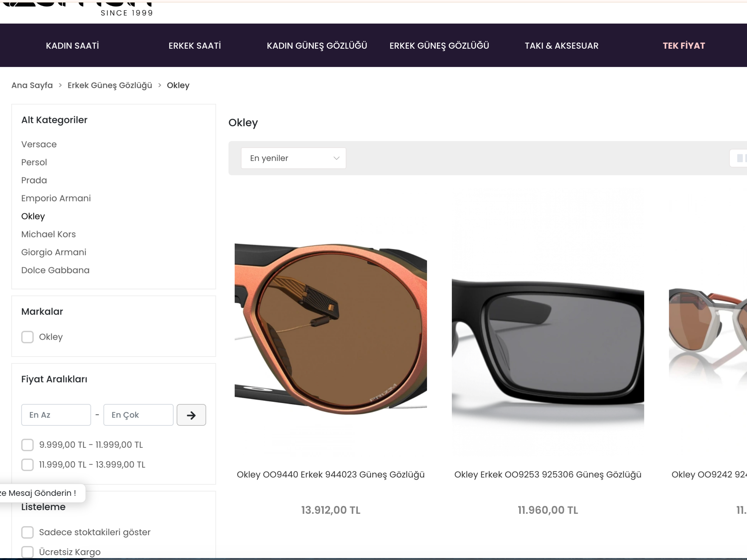Select Prada subcategory
The height and width of the screenshot is (560, 747).
coord(34,180)
